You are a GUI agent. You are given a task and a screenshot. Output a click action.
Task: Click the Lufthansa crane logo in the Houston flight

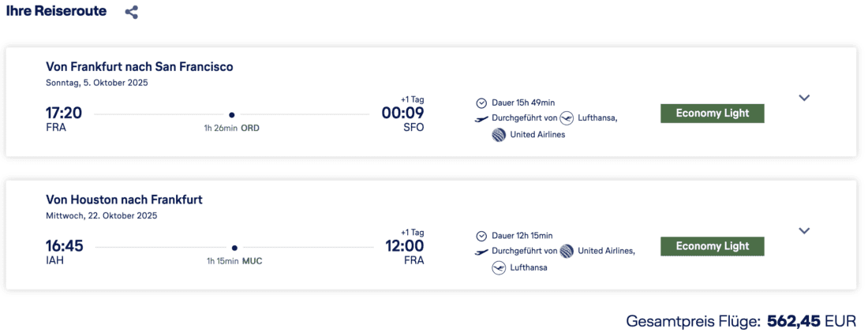(499, 267)
